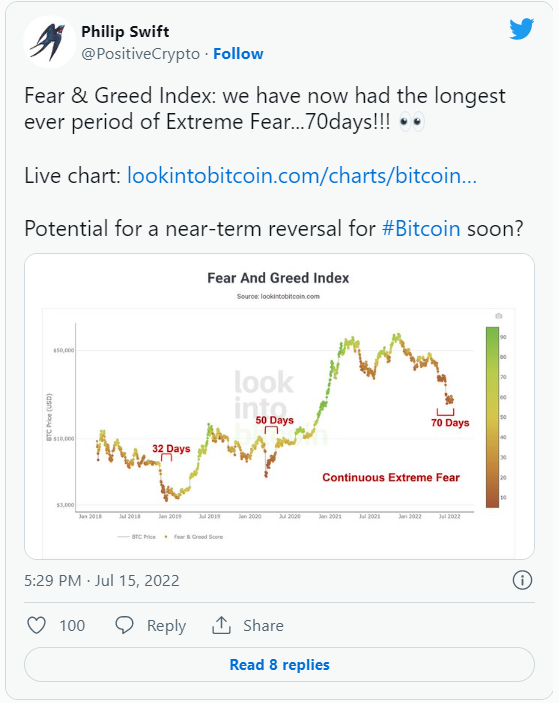
Task: Open the Philip Swift display name
Action: tap(125, 32)
